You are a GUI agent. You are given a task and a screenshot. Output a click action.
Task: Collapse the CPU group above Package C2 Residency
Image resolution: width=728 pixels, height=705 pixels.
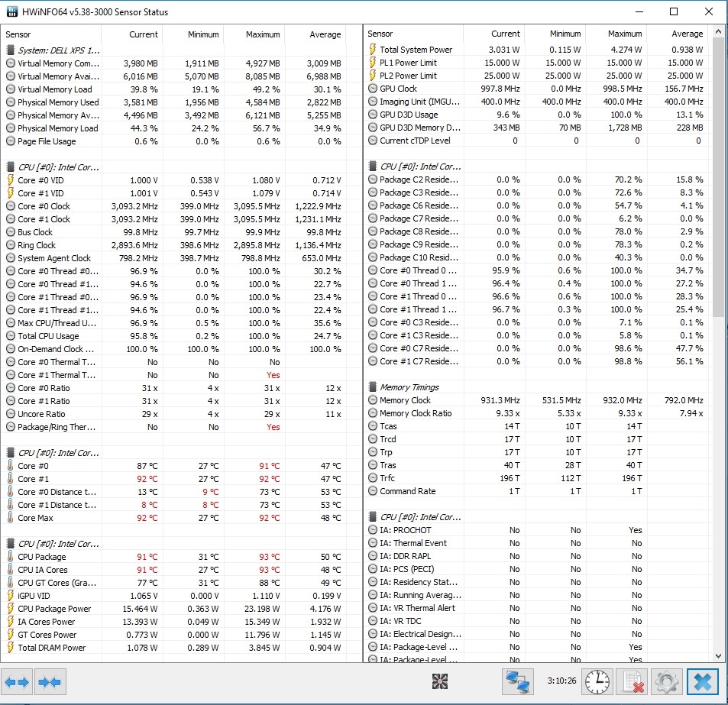pos(373,167)
